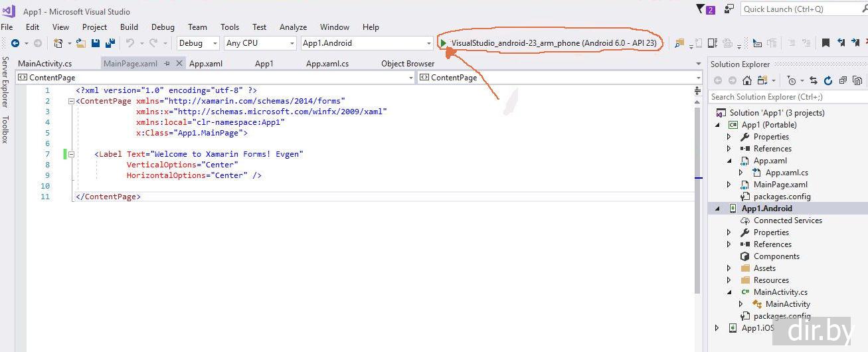The image size is (868, 352).
Task: Click the Collapse All icon in Solution Explorer
Action: [x=843, y=80]
